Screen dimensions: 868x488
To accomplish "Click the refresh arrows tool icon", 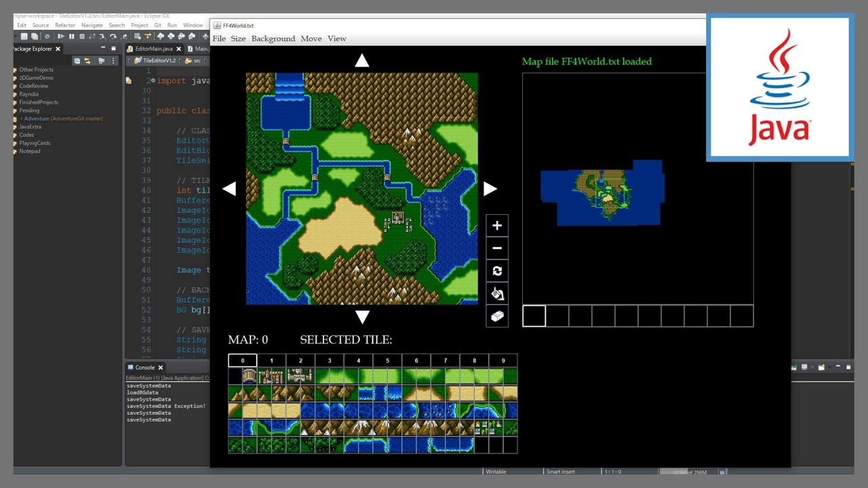I will pyautogui.click(x=497, y=271).
